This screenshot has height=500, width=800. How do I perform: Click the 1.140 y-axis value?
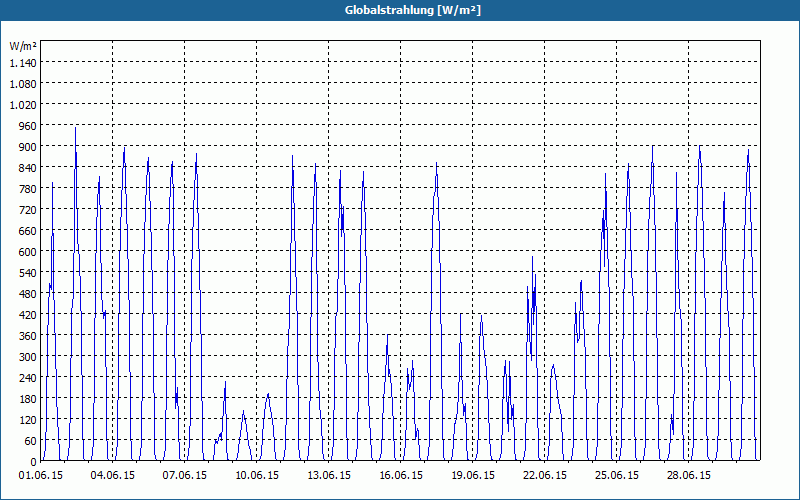coord(23,62)
